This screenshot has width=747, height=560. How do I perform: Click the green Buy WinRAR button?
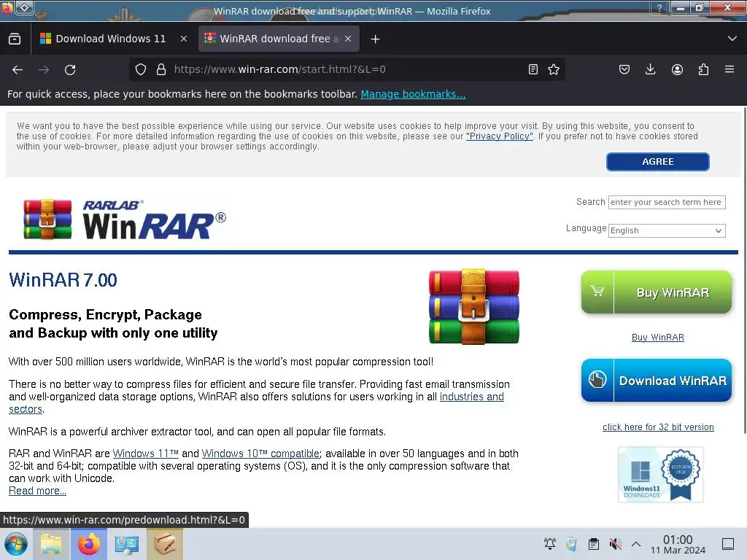click(656, 292)
